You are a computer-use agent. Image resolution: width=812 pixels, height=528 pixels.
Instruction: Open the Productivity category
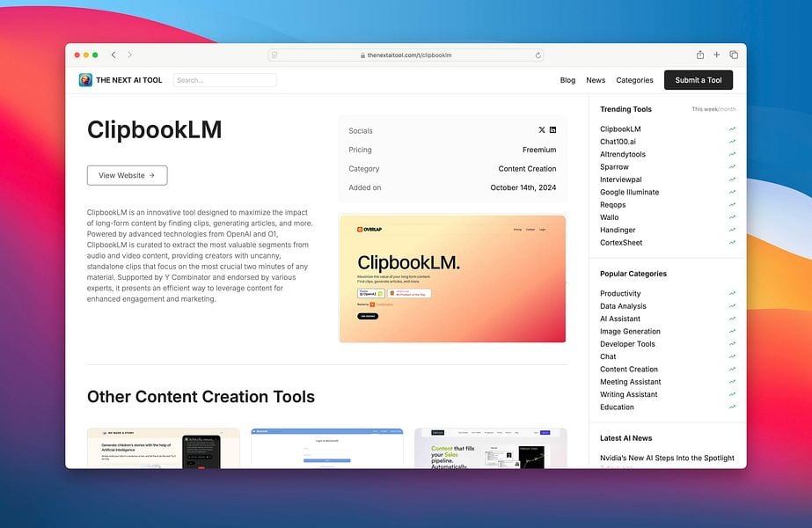pyautogui.click(x=620, y=293)
